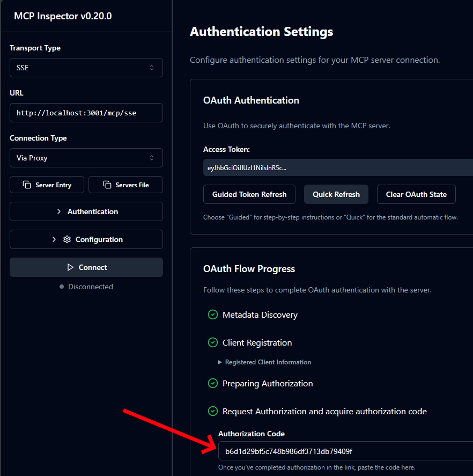473x476 pixels.
Task: Click the Client Registration step label
Action: [x=257, y=343]
